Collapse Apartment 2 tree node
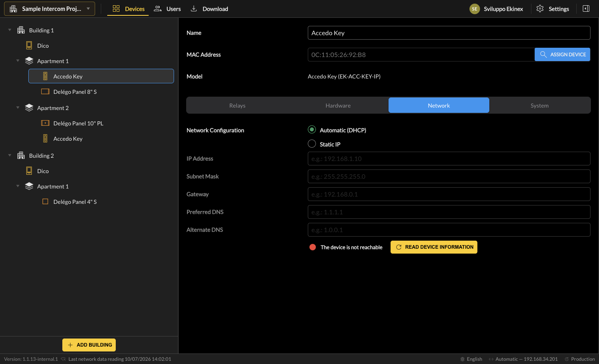This screenshot has width=599, height=364. point(18,108)
